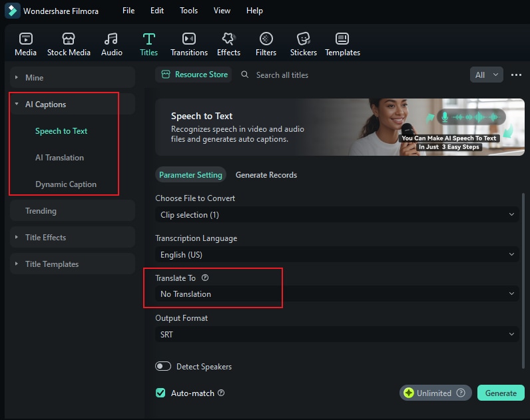Open the Output Format SRT dropdown

tap(337, 334)
